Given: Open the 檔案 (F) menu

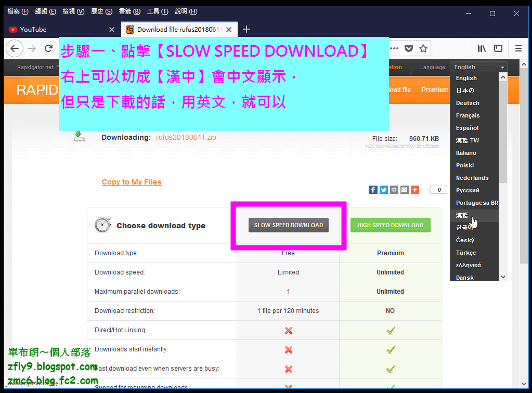Looking at the screenshot, I should [x=18, y=11].
